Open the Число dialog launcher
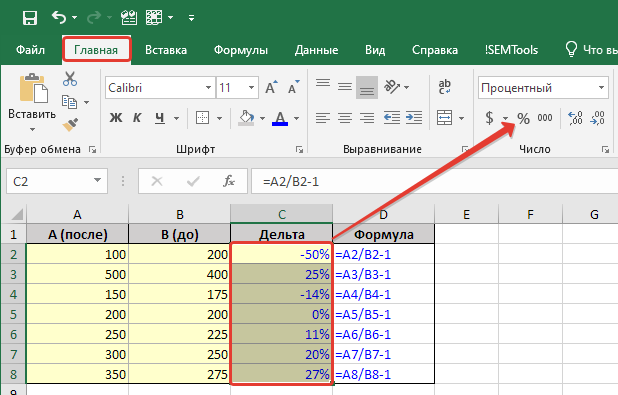The height and width of the screenshot is (395, 618). (605, 149)
